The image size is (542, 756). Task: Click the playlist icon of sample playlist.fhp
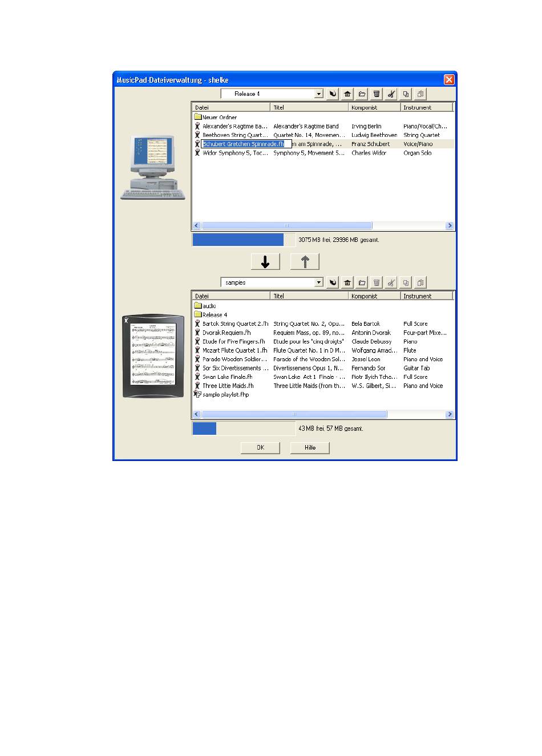coord(197,394)
